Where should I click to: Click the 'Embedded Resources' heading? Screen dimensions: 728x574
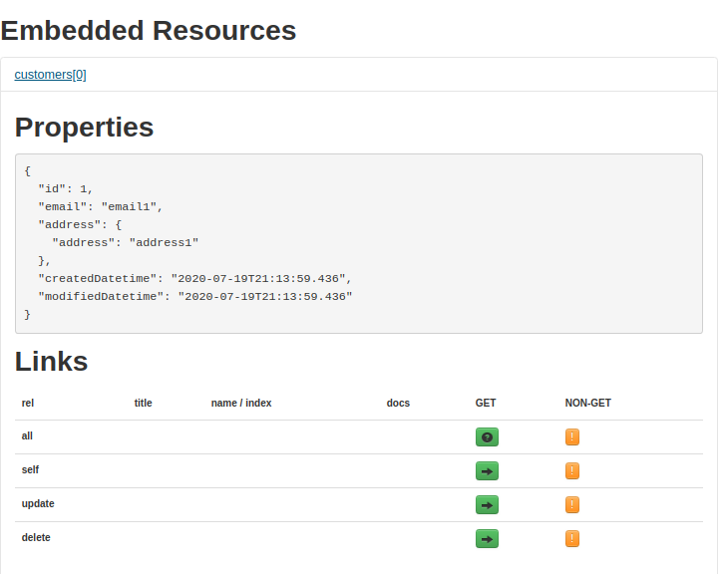click(149, 31)
